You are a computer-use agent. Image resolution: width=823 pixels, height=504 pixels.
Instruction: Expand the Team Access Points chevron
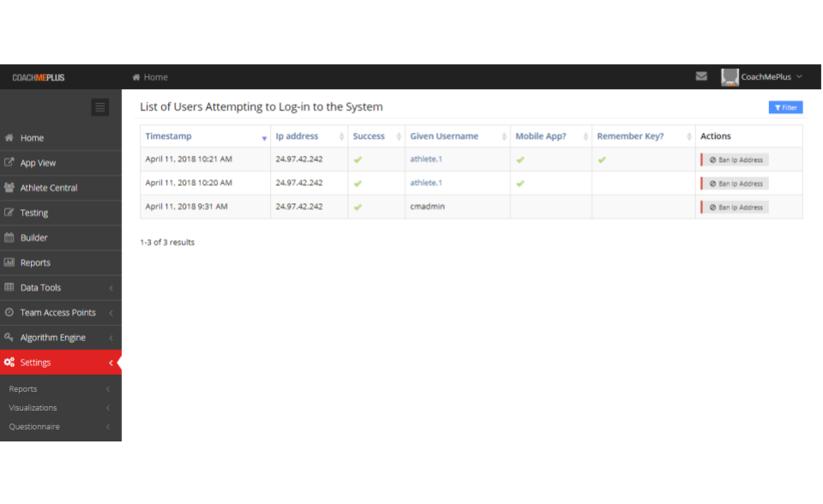tap(111, 313)
